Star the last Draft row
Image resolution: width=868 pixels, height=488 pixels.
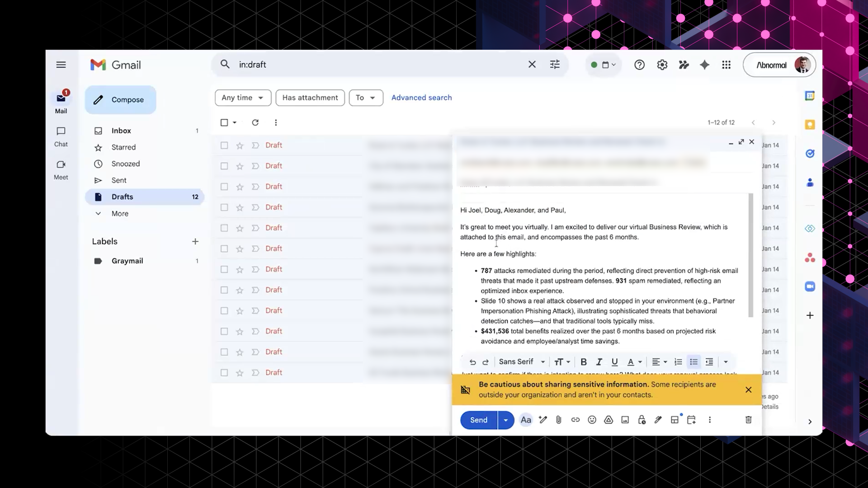pyautogui.click(x=240, y=373)
